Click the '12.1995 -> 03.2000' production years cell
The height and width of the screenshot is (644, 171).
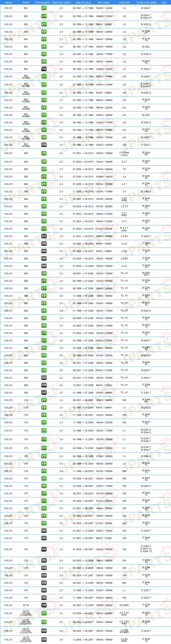coord(83,408)
